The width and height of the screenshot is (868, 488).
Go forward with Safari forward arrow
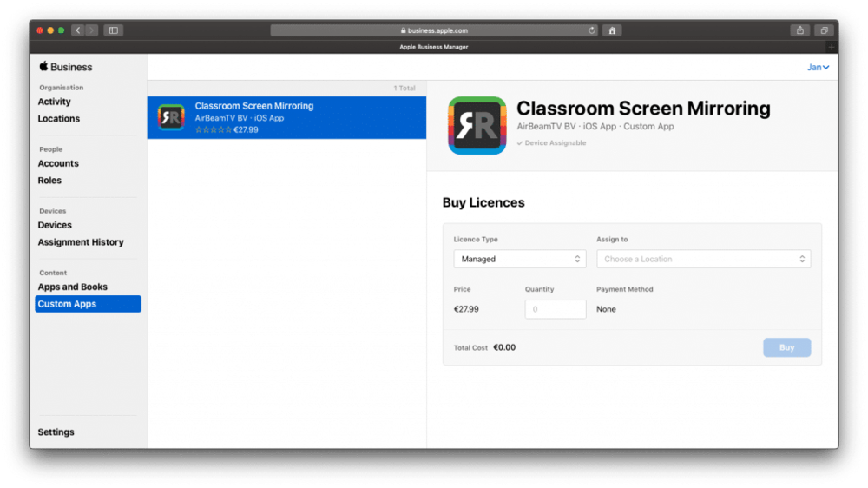pyautogui.click(x=92, y=30)
